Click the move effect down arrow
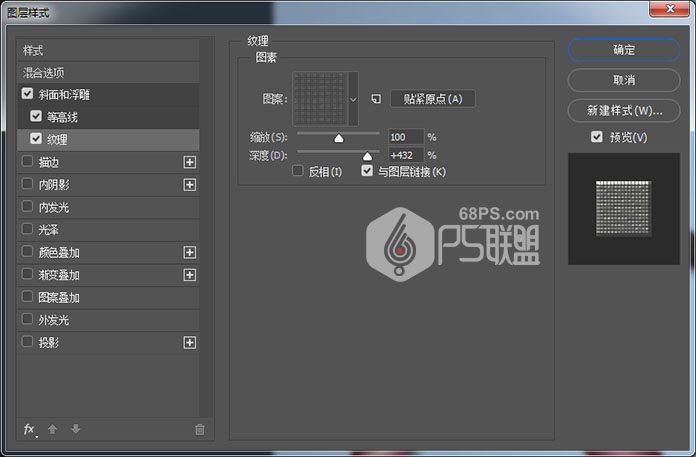Viewport: 696px width, 457px height. [x=75, y=429]
